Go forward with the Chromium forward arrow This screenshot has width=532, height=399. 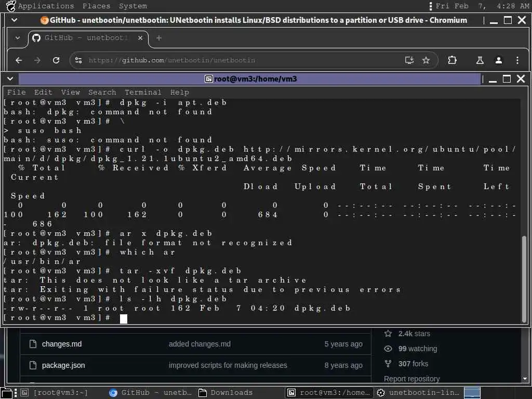click(37, 60)
